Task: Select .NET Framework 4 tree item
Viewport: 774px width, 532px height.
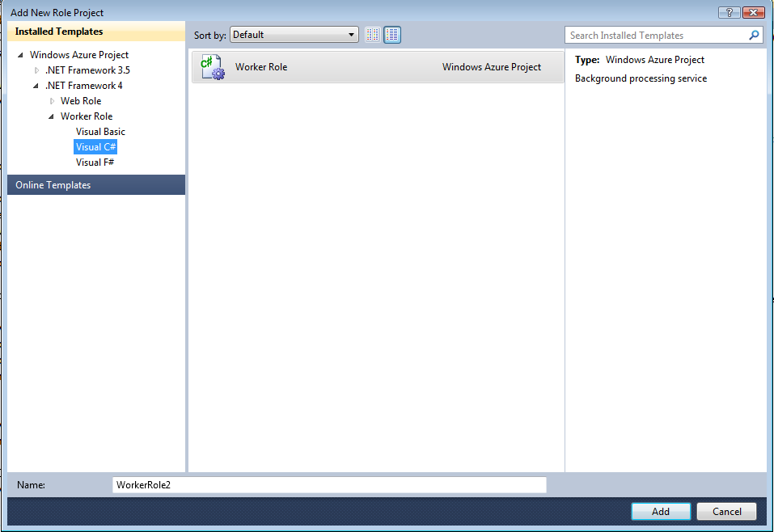Action: point(83,86)
